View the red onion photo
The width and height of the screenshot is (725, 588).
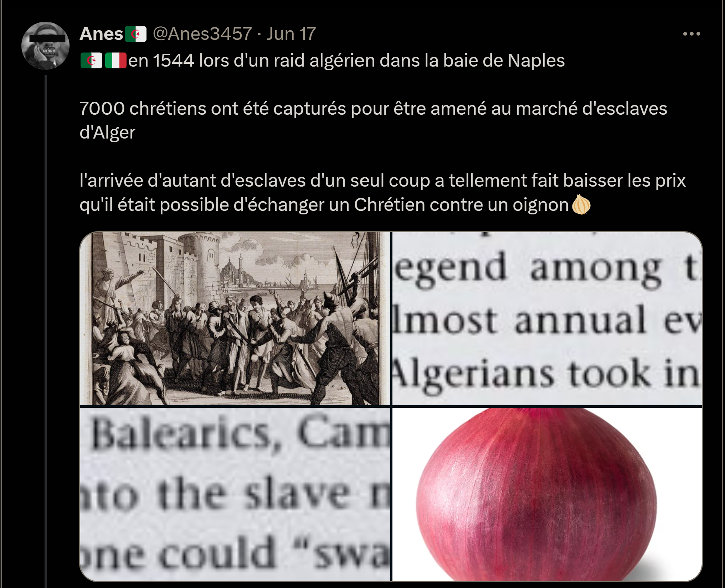(x=547, y=494)
